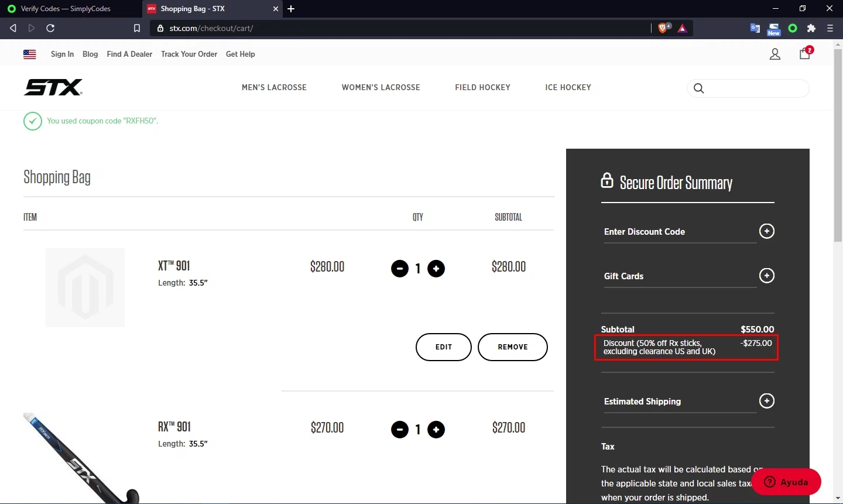Open the extensions puzzle piece menu
Image resolution: width=843 pixels, height=504 pixels.
[x=811, y=28]
